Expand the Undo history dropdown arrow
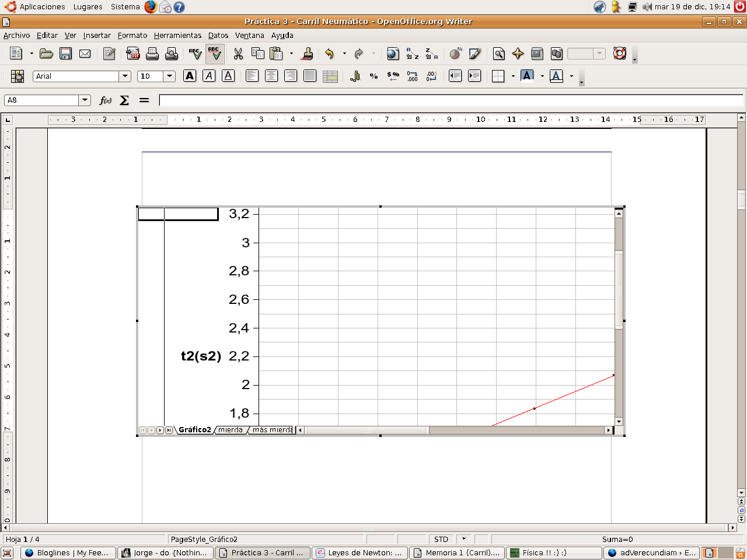 click(x=344, y=54)
